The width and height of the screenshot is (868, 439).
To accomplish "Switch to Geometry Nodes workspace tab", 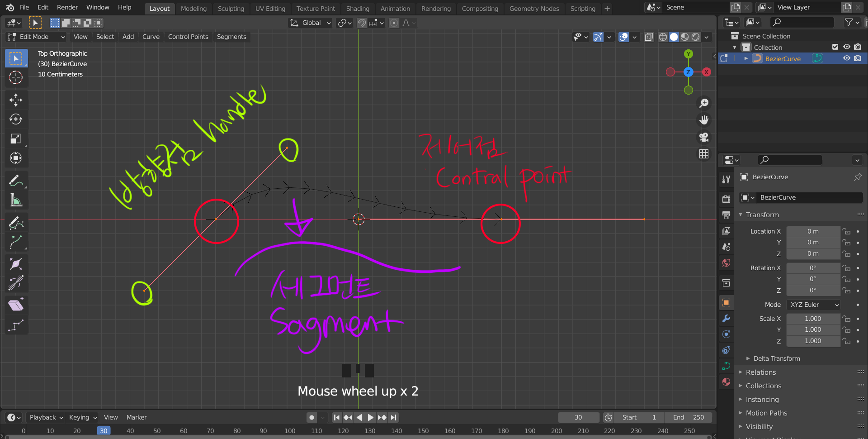I will pos(534,8).
